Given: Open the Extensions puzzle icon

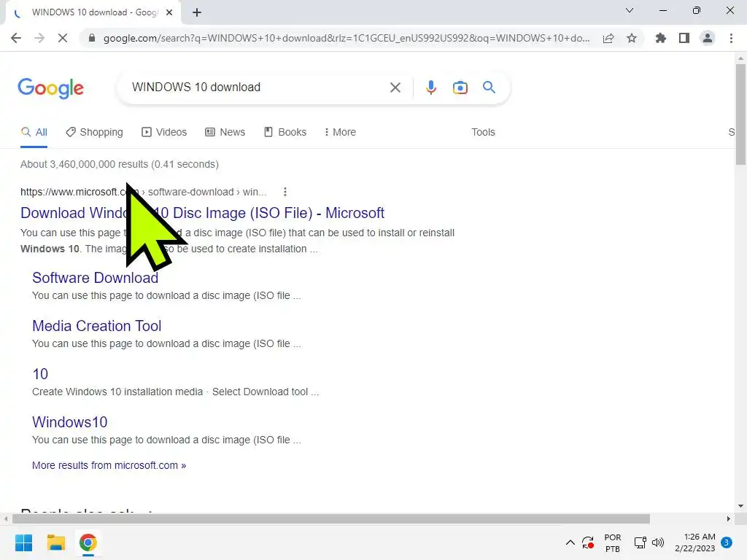Looking at the screenshot, I should point(660,38).
